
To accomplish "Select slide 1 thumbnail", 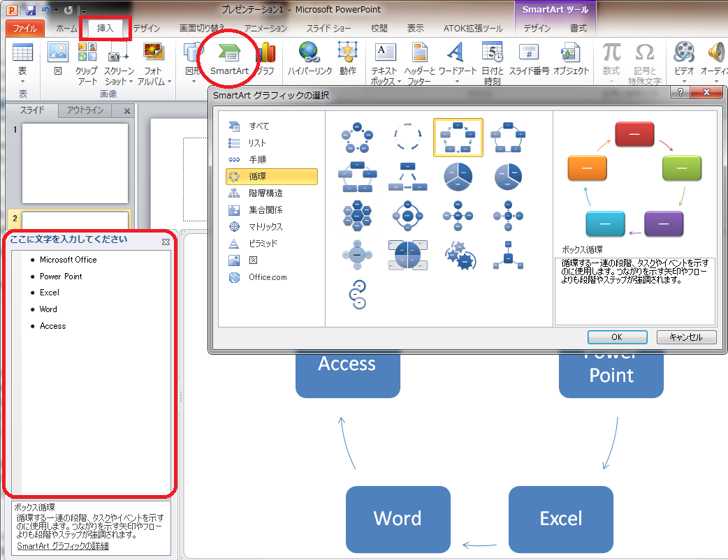I will click(75, 163).
